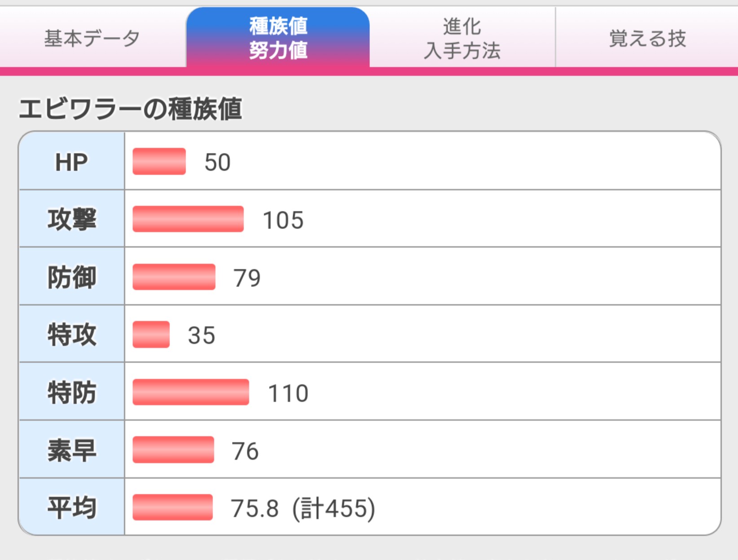
Task: Click the value 110 for 特防
Action: coord(288,393)
